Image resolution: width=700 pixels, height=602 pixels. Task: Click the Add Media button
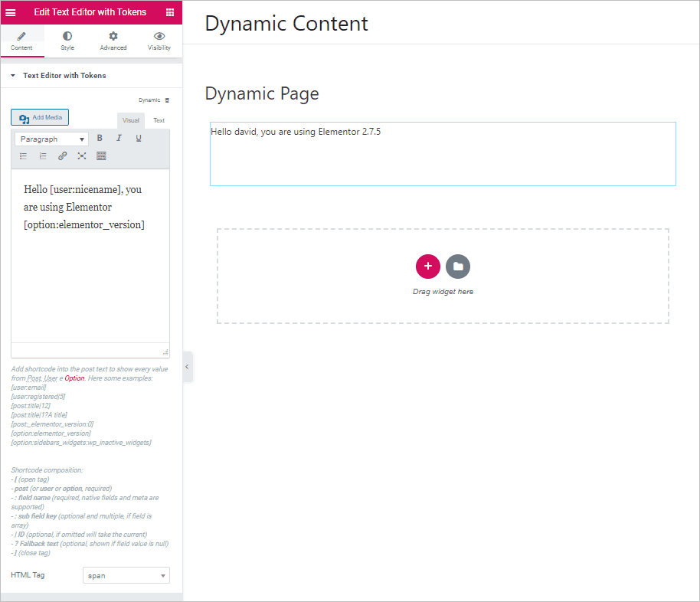[x=40, y=117]
